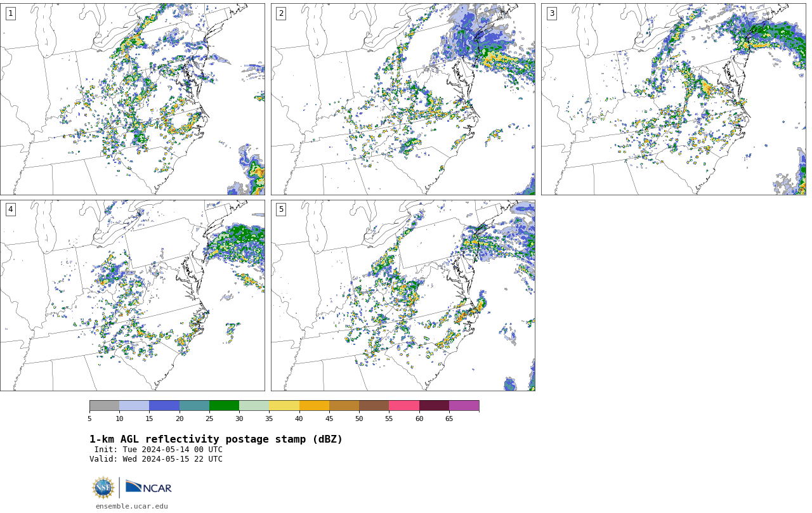The image size is (812, 513).
Task: Click the member number 1 label box
Action: pyautogui.click(x=10, y=13)
